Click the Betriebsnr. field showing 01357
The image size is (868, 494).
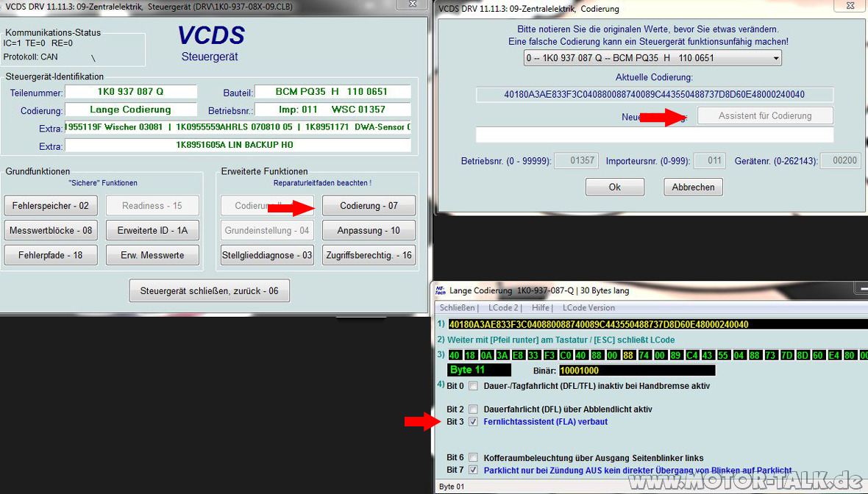coord(576,160)
